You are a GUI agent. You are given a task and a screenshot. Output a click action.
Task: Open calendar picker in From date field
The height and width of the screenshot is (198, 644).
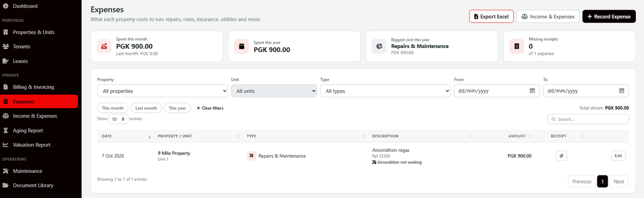[x=532, y=91]
